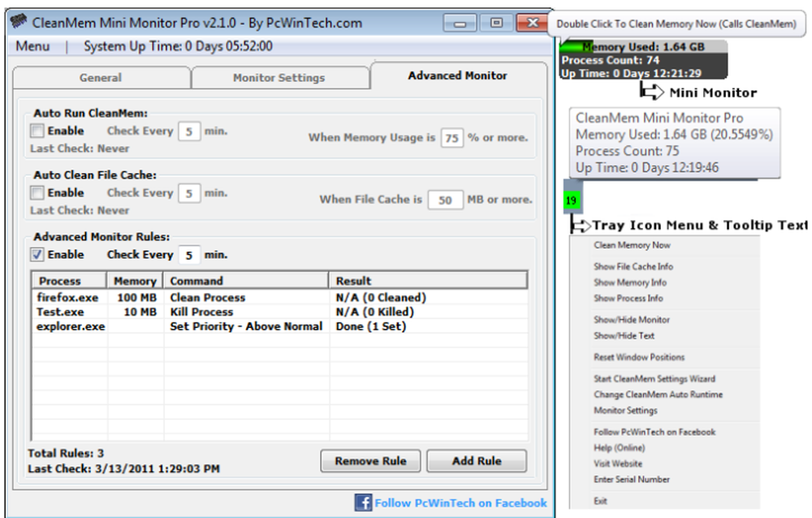
Task: Choose Show File Cache Info menu entry
Action: pos(633,266)
